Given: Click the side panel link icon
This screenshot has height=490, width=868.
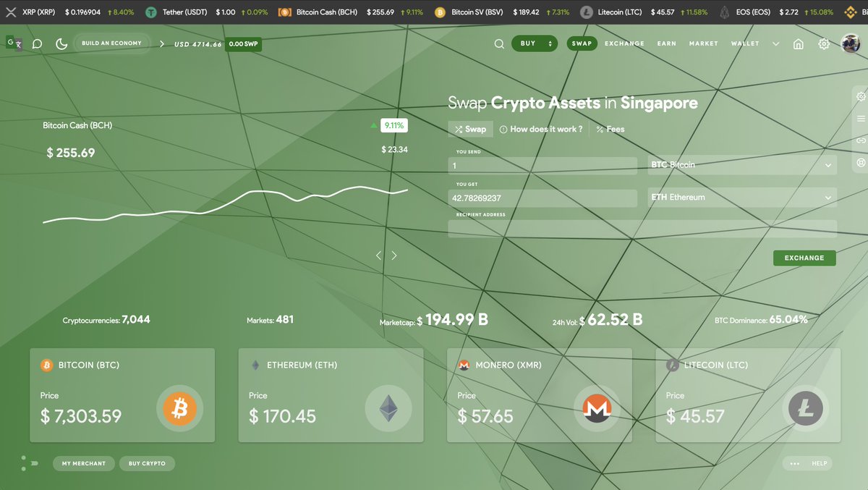Looking at the screenshot, I should 861,140.
